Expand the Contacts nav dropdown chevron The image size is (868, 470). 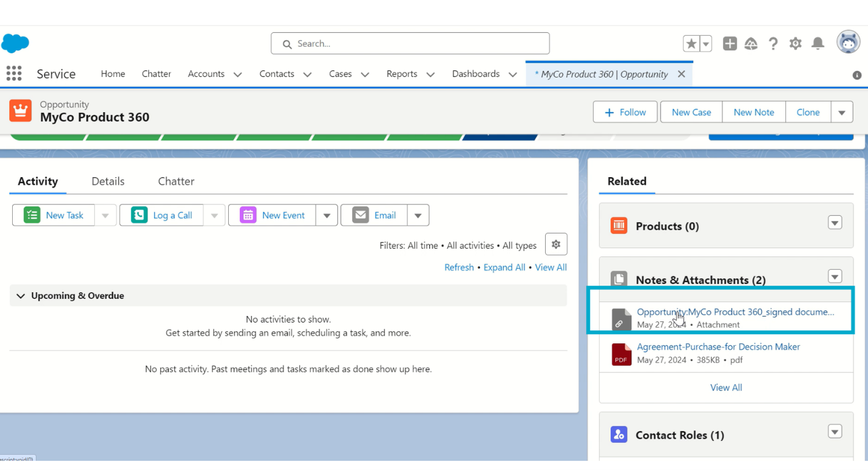tap(308, 75)
